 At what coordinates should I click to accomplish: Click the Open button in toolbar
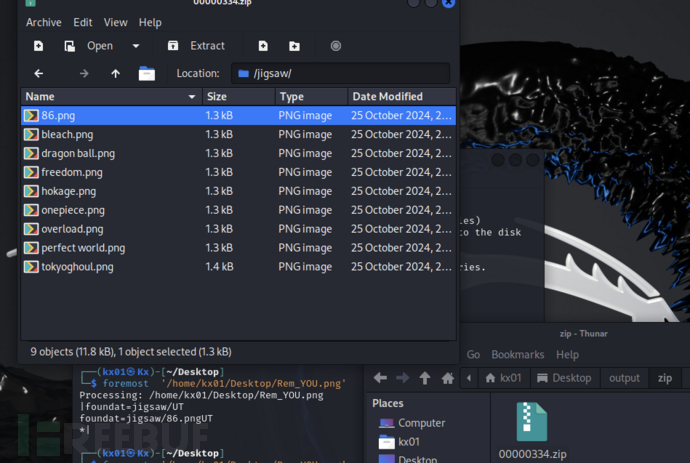(89, 46)
